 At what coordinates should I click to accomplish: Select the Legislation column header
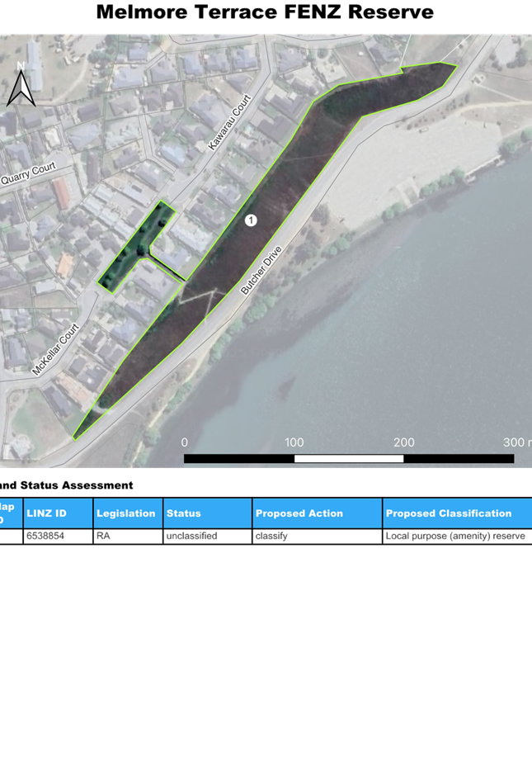point(126,513)
